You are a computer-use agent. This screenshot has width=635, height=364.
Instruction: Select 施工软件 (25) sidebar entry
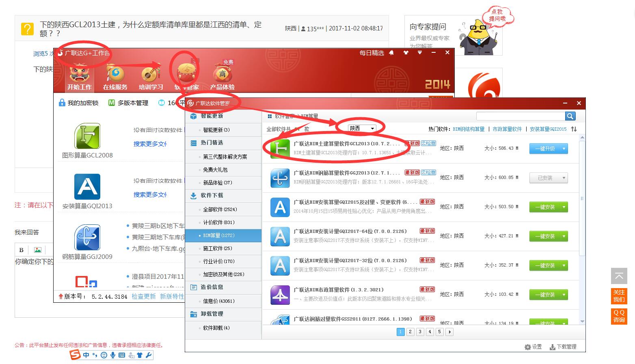tap(223, 248)
